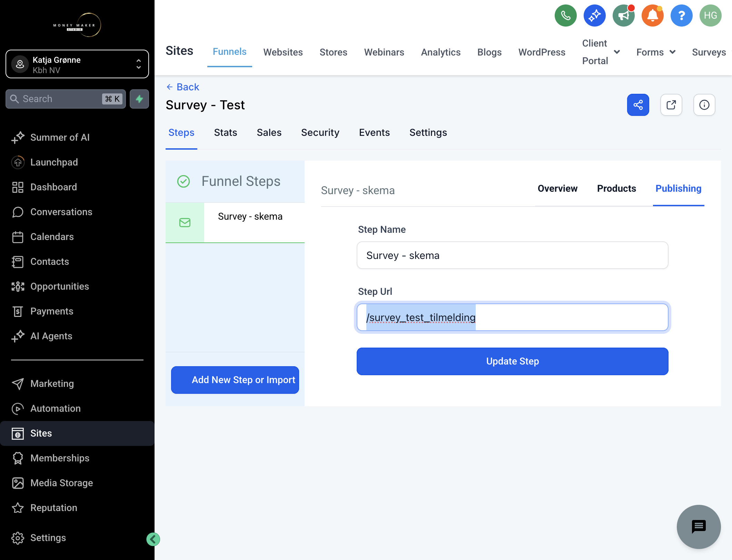The width and height of the screenshot is (732, 560).
Task: Open the Products tab of the step
Action: (616, 188)
